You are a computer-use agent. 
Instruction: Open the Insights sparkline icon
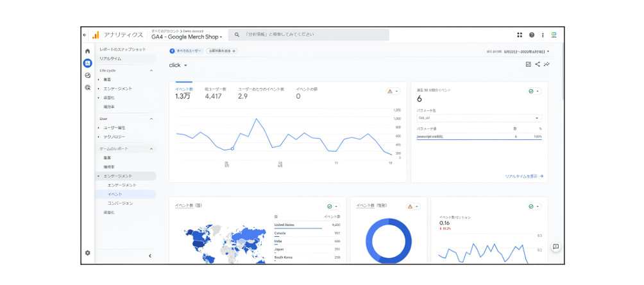[x=547, y=64]
